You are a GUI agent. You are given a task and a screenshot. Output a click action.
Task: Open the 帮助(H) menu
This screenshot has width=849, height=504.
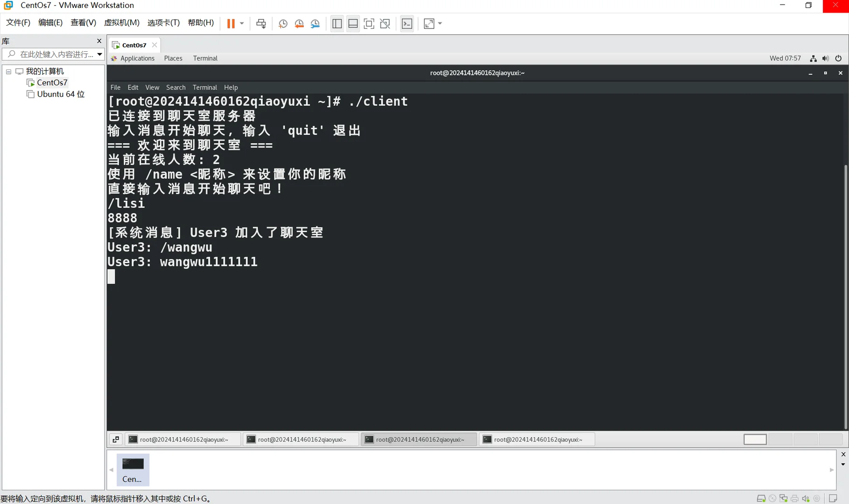coord(201,23)
